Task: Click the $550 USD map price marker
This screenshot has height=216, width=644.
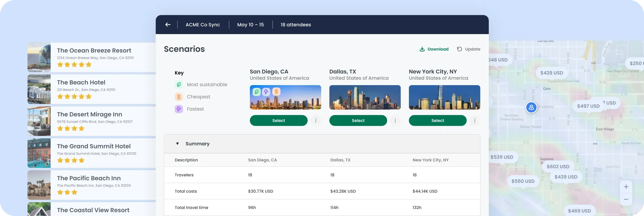Action: click(523, 181)
